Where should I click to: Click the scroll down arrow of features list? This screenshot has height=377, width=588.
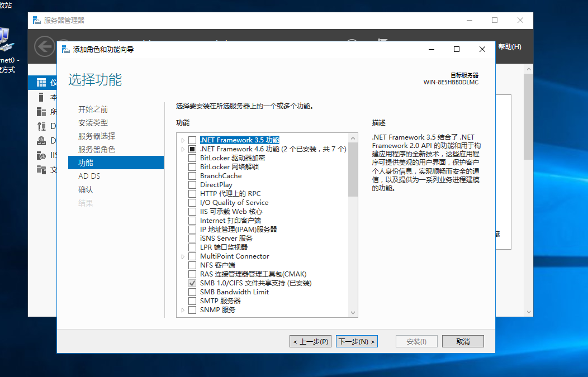coord(353,313)
